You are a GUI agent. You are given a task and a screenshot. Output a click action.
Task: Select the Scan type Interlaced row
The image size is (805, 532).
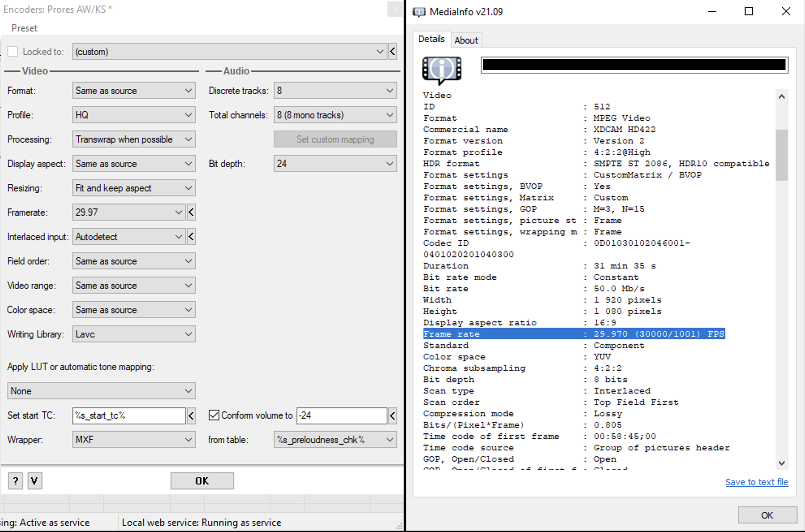pyautogui.click(x=537, y=391)
